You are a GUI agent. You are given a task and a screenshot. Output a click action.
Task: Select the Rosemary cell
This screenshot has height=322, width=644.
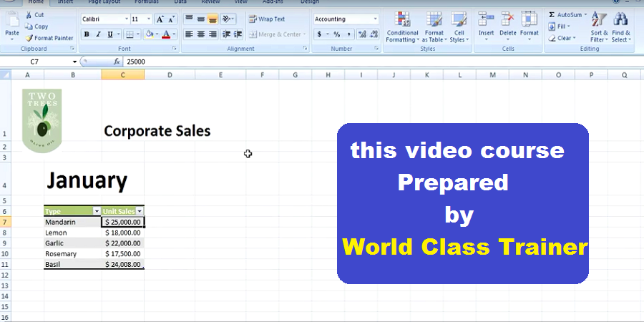[73, 254]
